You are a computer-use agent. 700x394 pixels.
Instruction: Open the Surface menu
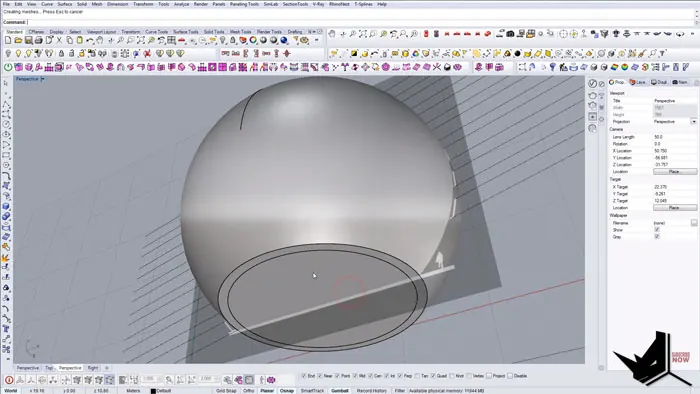pos(64,4)
